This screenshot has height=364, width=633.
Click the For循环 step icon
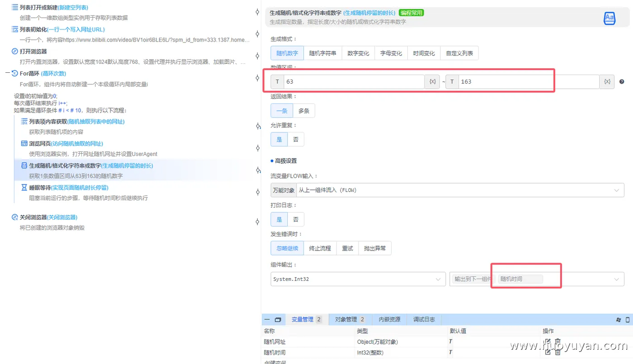[x=15, y=73]
